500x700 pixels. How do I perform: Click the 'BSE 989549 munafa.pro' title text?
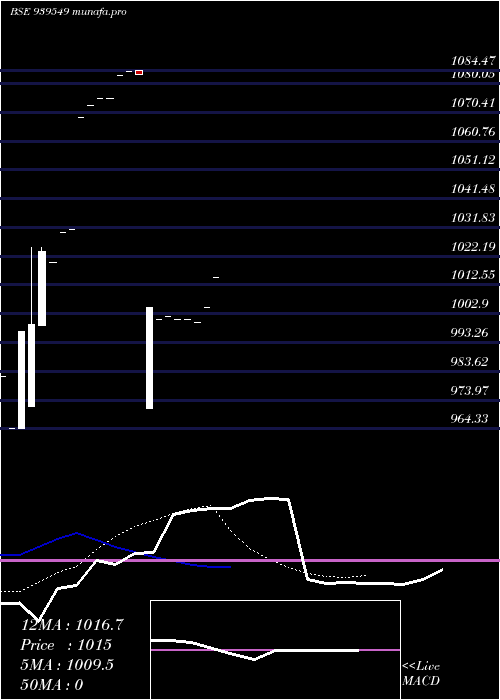[x=68, y=12]
